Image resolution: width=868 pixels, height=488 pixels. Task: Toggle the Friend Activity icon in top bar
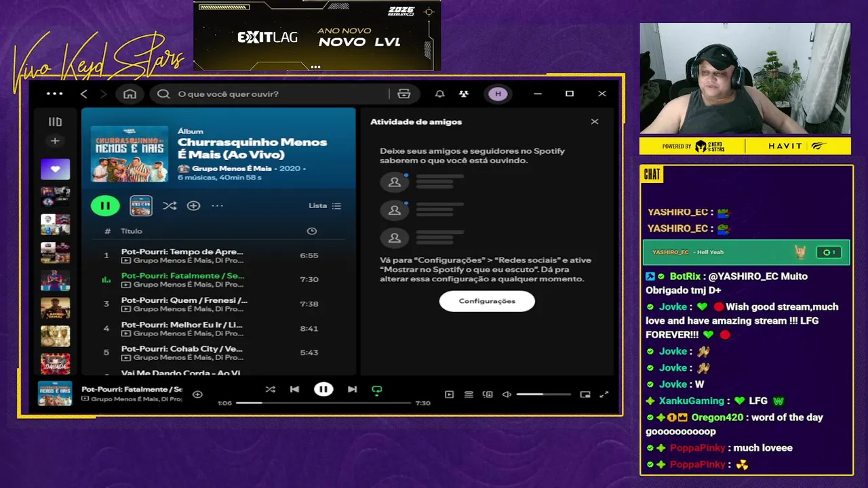pos(464,94)
